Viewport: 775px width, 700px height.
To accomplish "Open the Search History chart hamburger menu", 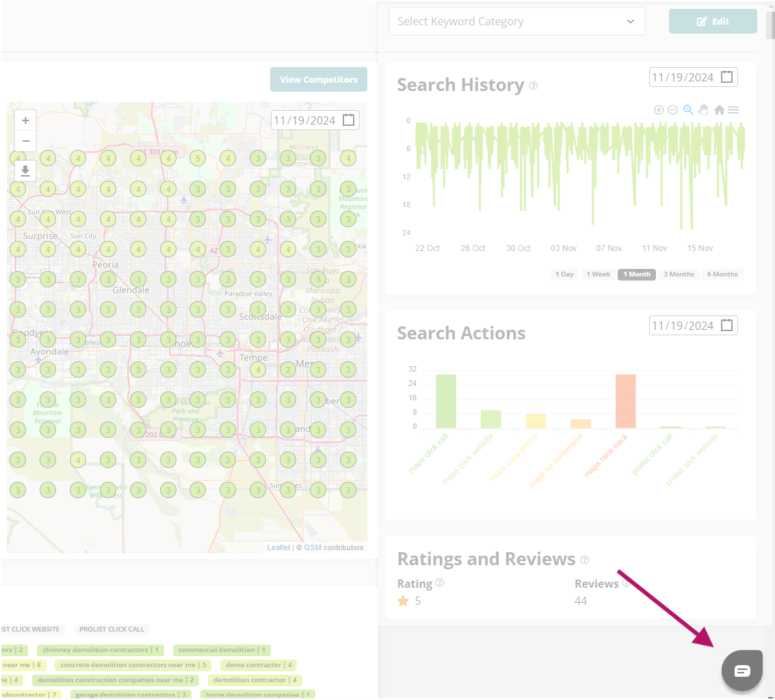I will [733, 110].
